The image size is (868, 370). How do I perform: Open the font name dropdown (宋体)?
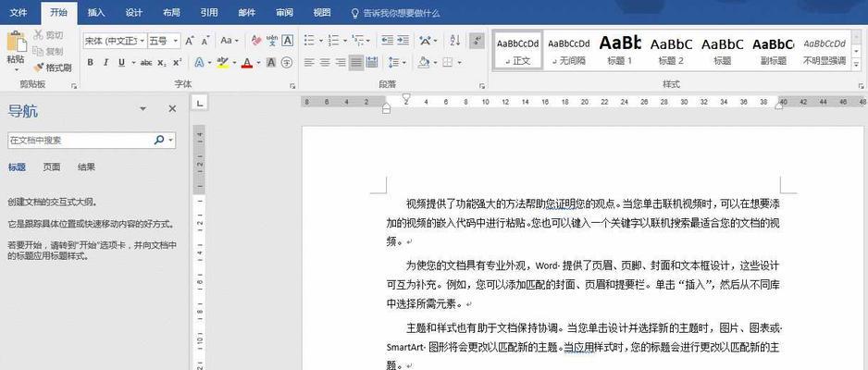143,41
